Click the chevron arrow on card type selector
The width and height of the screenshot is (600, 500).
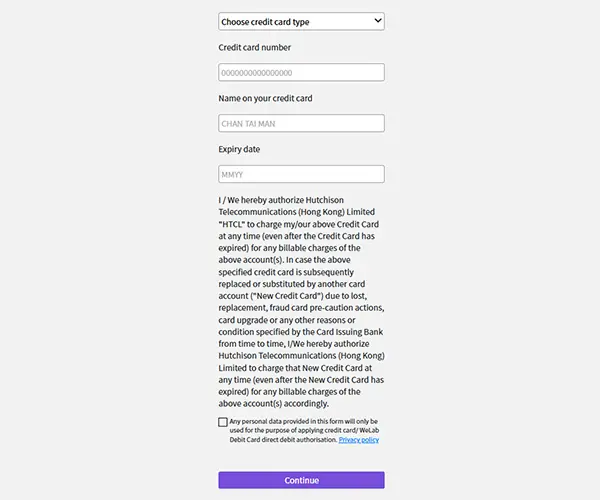(377, 20)
